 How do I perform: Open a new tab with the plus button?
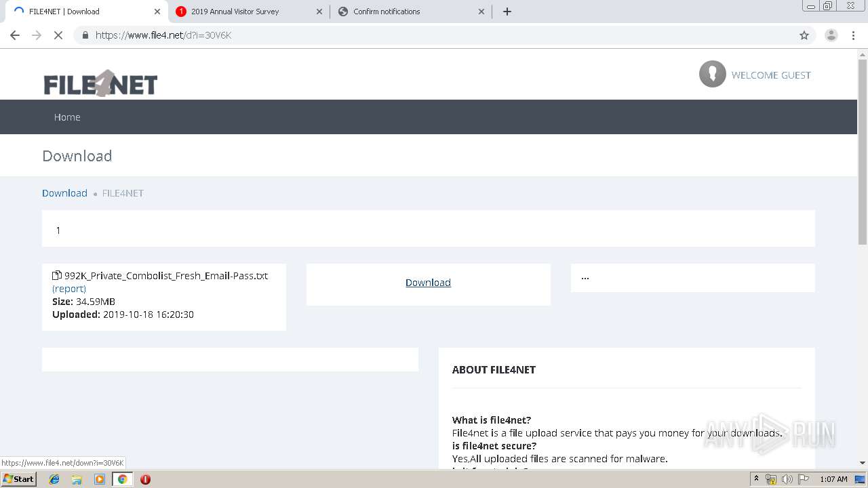pyautogui.click(x=507, y=12)
